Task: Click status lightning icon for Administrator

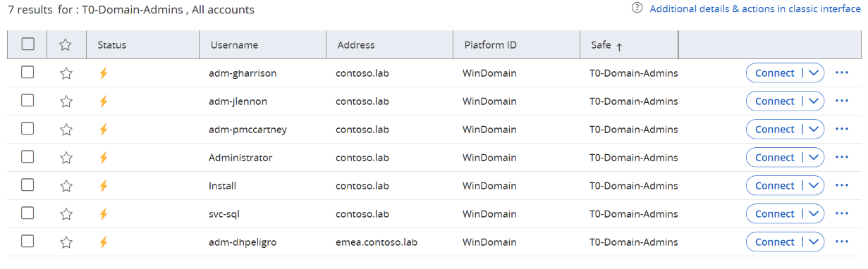Action: [x=103, y=158]
